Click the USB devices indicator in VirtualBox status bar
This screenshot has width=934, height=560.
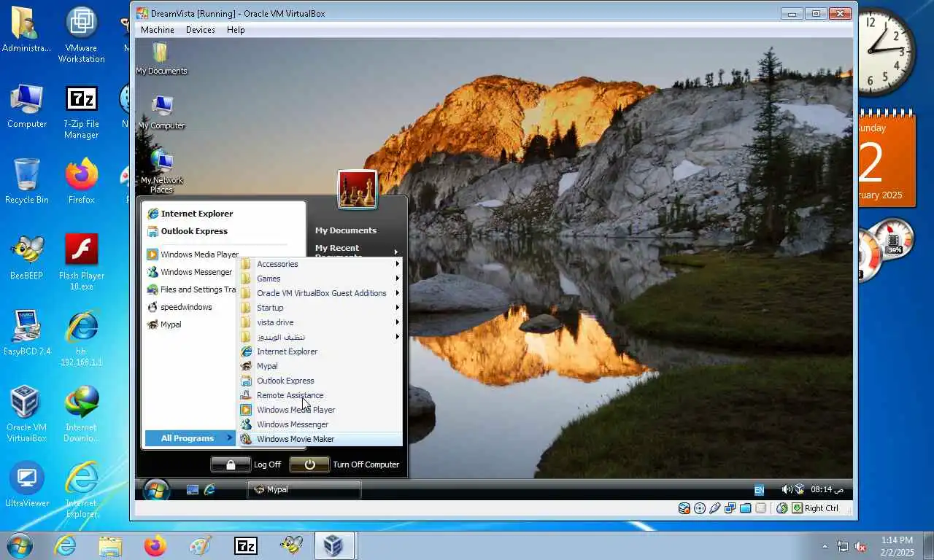[715, 508]
